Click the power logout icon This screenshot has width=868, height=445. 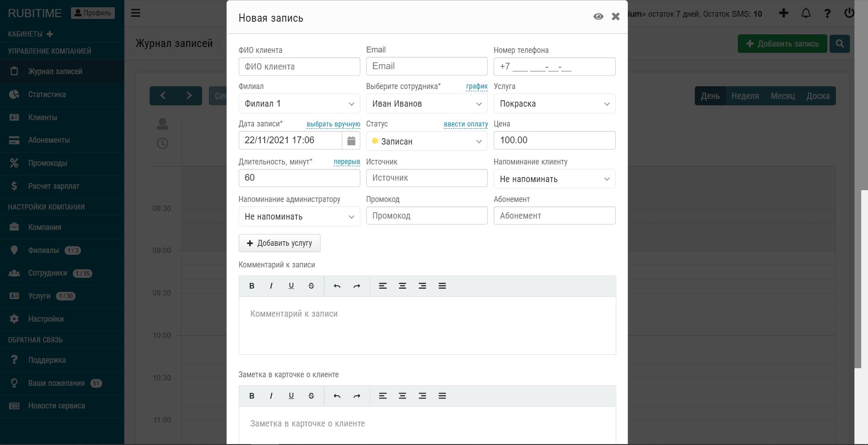click(849, 13)
